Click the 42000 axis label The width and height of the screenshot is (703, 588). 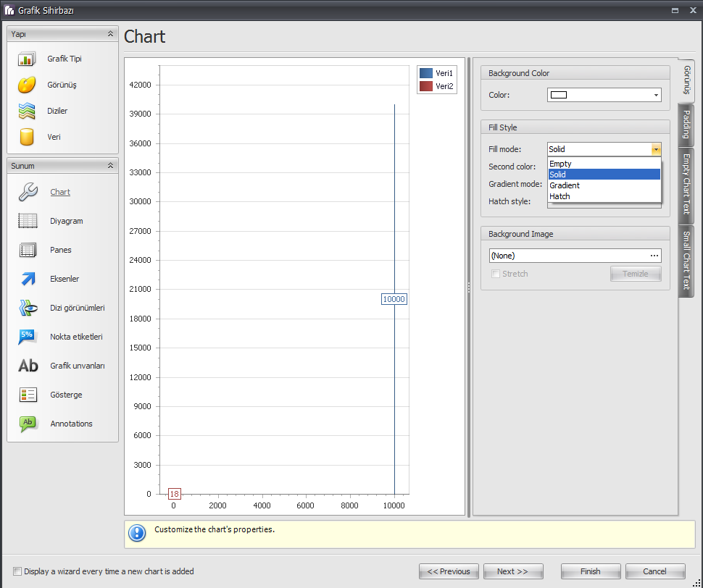[141, 85]
